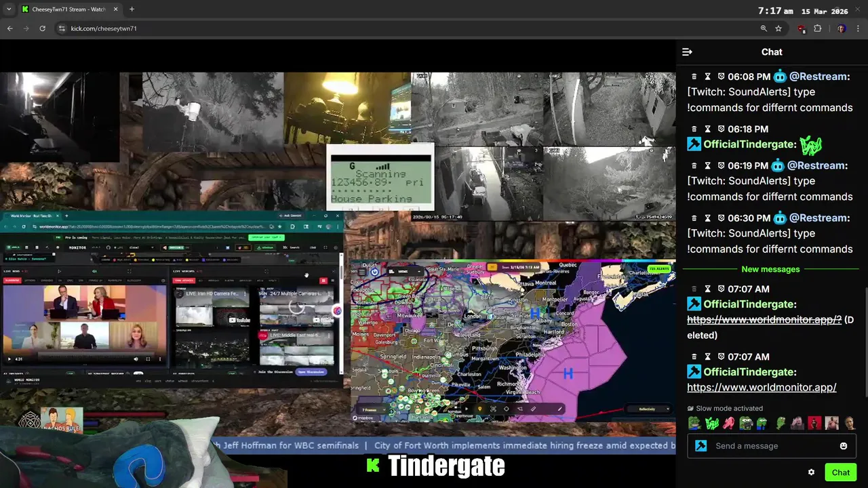Delete the 06:18 PM message via trash icon
This screenshot has width=868, height=488.
coord(694,129)
